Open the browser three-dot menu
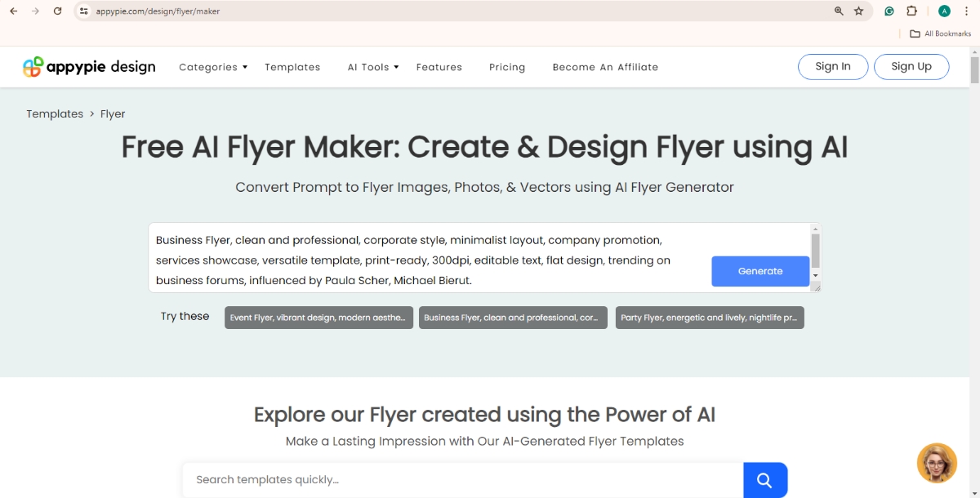This screenshot has width=980, height=498. pyautogui.click(x=966, y=11)
